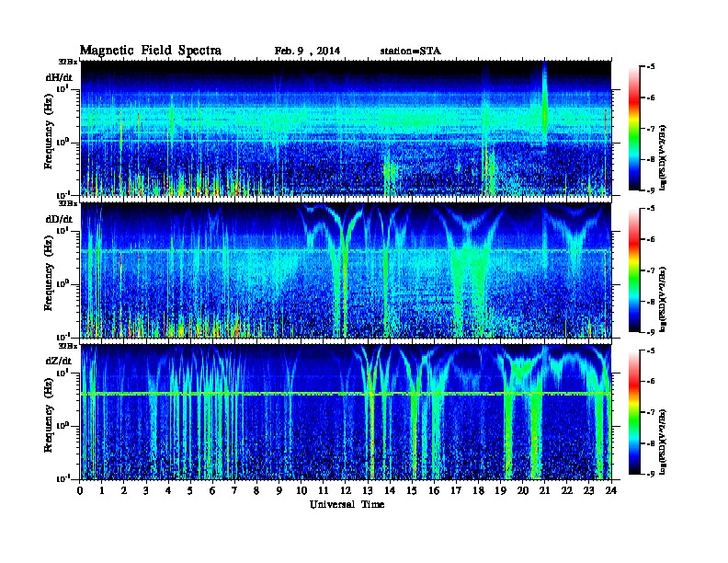This screenshot has height=563, width=728.
Task: Click the hour "0" tick label on time axis
Action: tap(80, 490)
